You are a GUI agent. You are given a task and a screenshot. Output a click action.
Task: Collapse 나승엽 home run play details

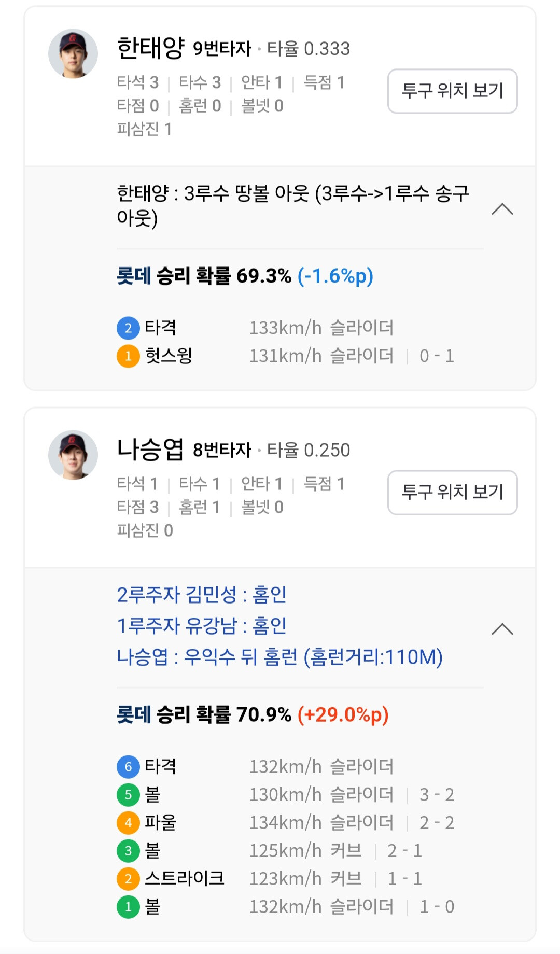pos(502,629)
